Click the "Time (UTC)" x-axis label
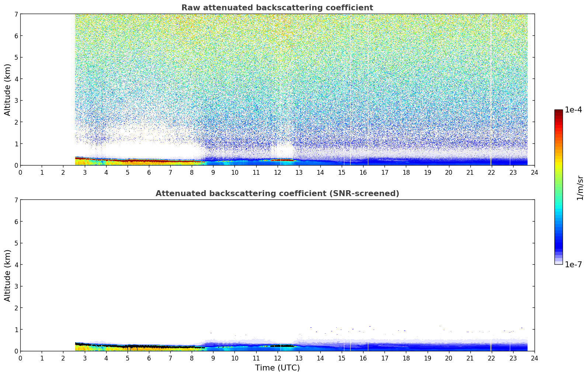Viewport: 588px width, 376px height. tap(277, 368)
